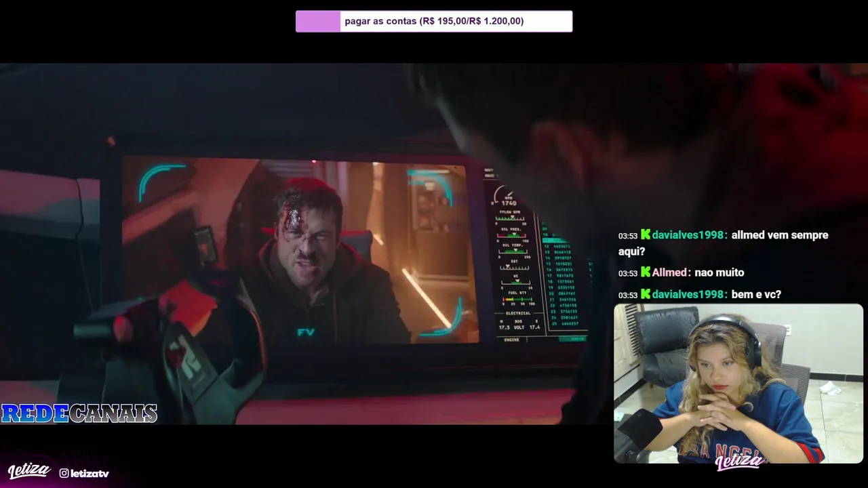Click the Kick badge beside davialves1998's first message
Screen dimensions: 868x488
[646, 235]
